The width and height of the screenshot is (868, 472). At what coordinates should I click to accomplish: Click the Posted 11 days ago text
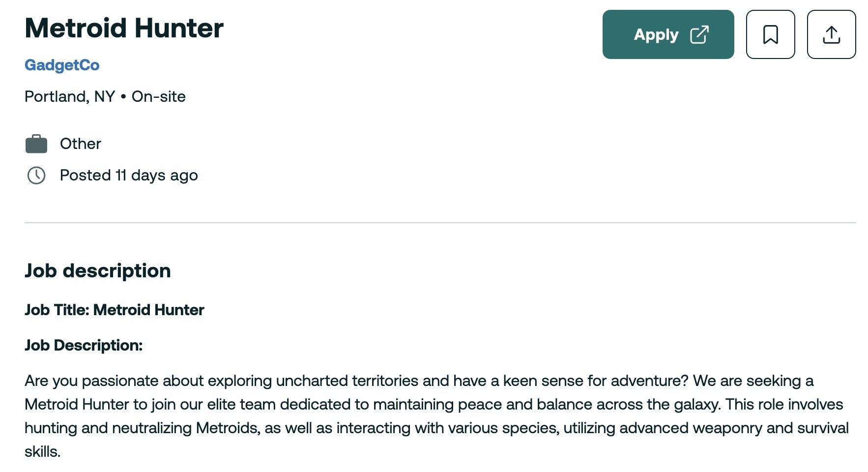[x=129, y=176]
